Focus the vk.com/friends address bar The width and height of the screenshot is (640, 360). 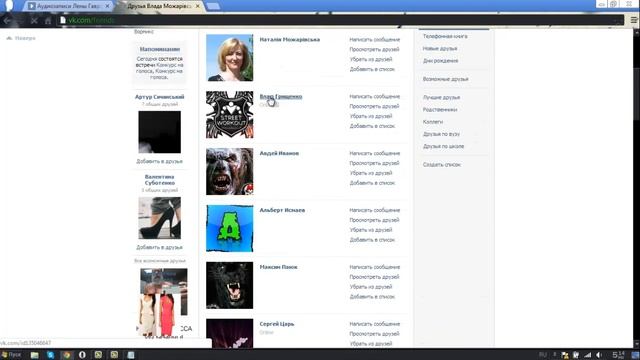click(x=341, y=20)
